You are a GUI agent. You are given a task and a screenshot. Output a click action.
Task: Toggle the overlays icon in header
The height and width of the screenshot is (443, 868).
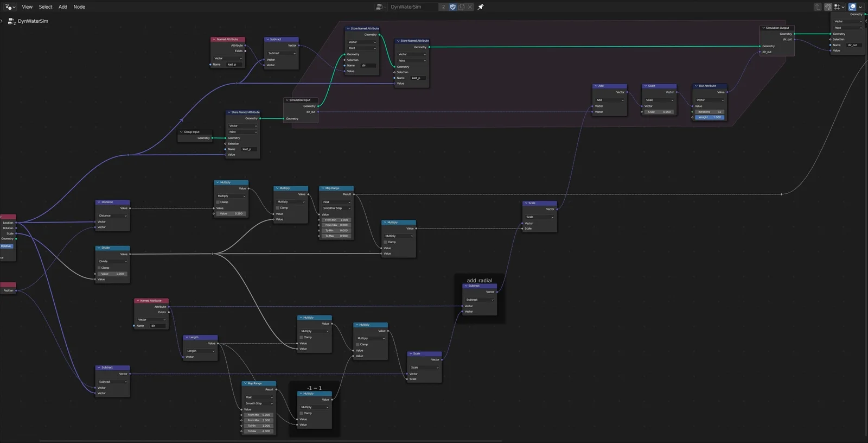pos(852,7)
